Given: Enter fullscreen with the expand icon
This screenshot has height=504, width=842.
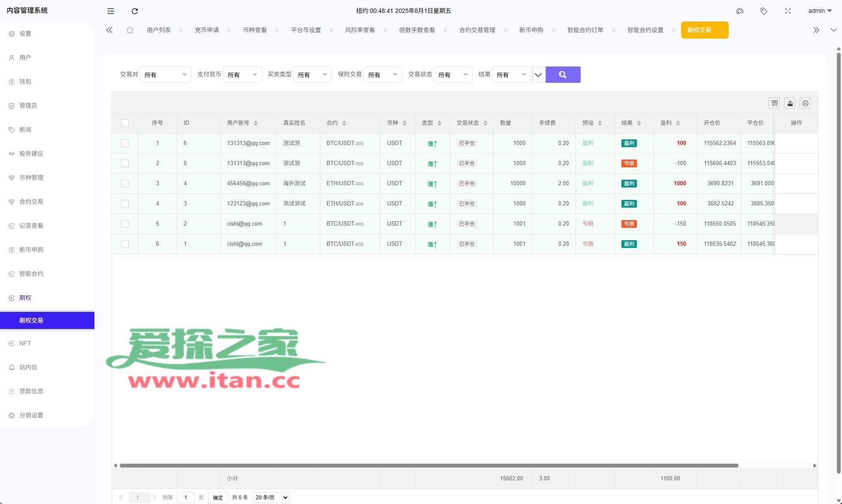Looking at the screenshot, I should pos(788,11).
